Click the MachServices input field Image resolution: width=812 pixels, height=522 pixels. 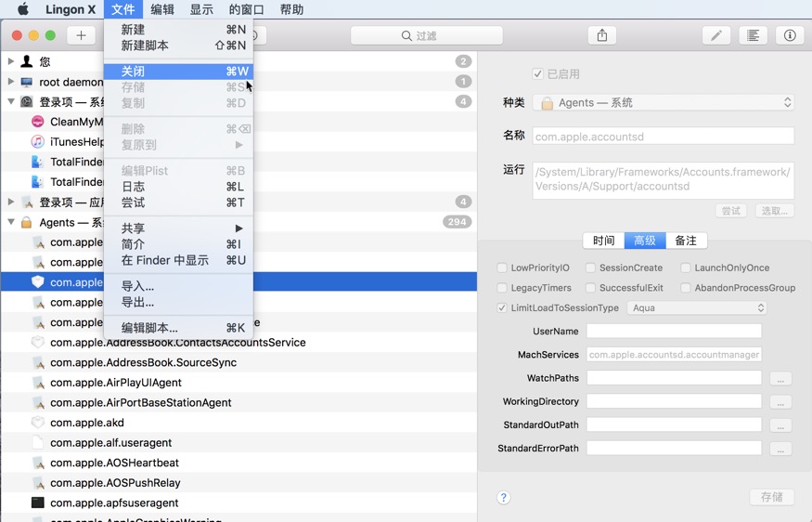click(674, 355)
